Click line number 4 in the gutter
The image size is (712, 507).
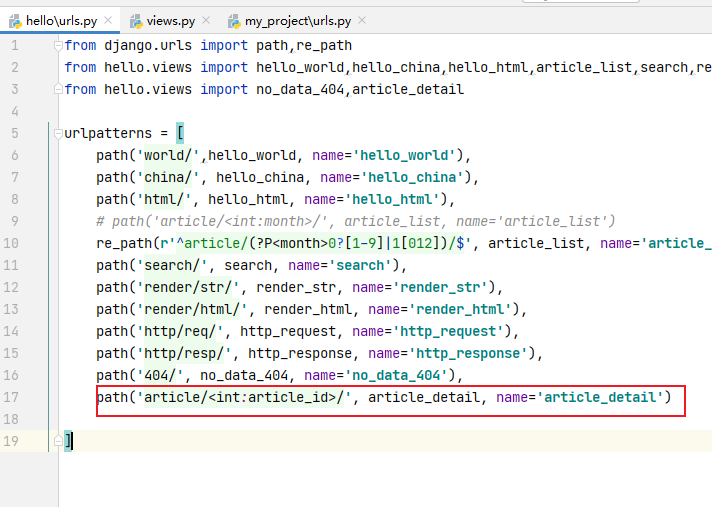(x=15, y=111)
